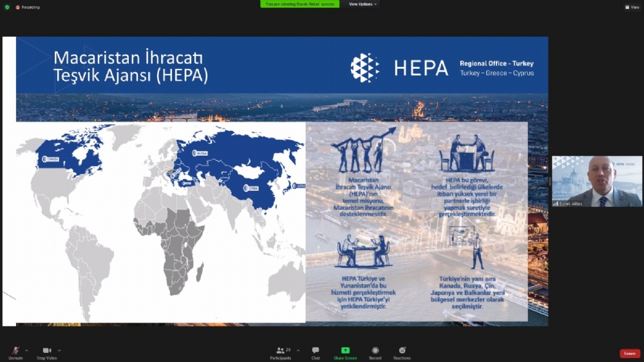Viewport: 644px width, 362px height.
Task: Click the Burak Aktas name label
Action: click(x=571, y=204)
